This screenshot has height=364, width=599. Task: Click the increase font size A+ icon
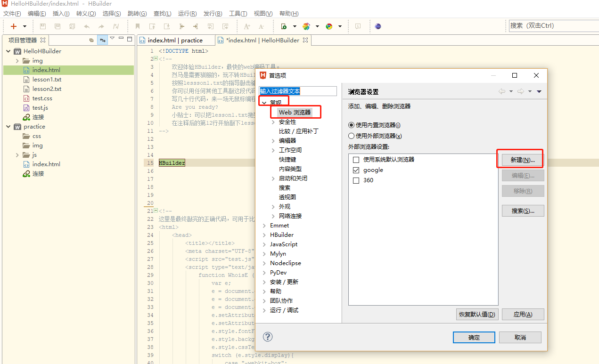(247, 26)
